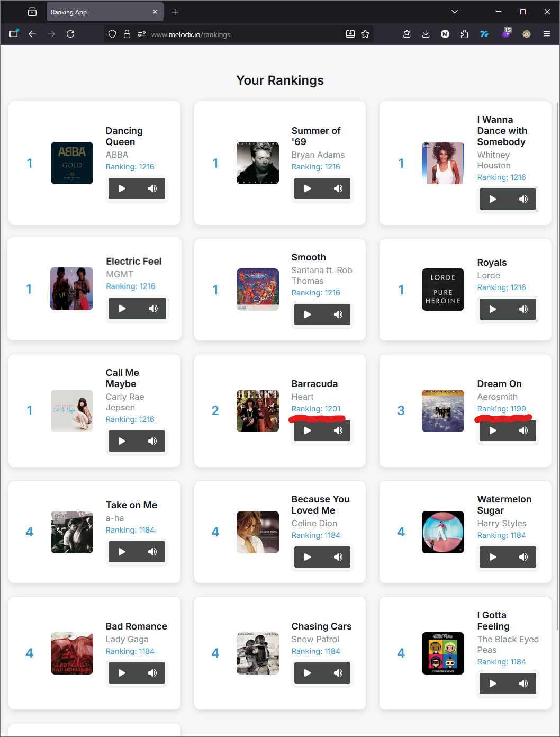Image resolution: width=560 pixels, height=737 pixels.
Task: Mute the Dream On track
Action: tap(523, 430)
